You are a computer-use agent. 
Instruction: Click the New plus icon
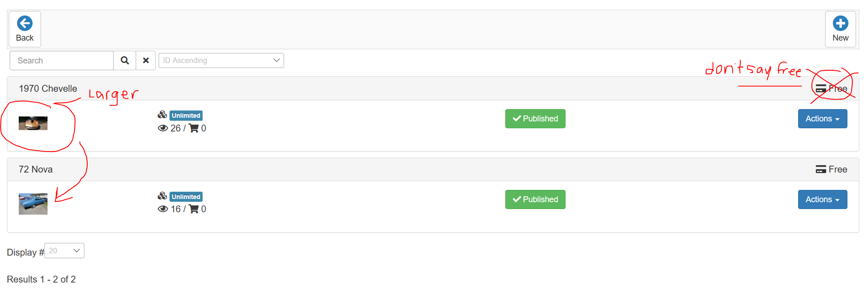[840, 23]
